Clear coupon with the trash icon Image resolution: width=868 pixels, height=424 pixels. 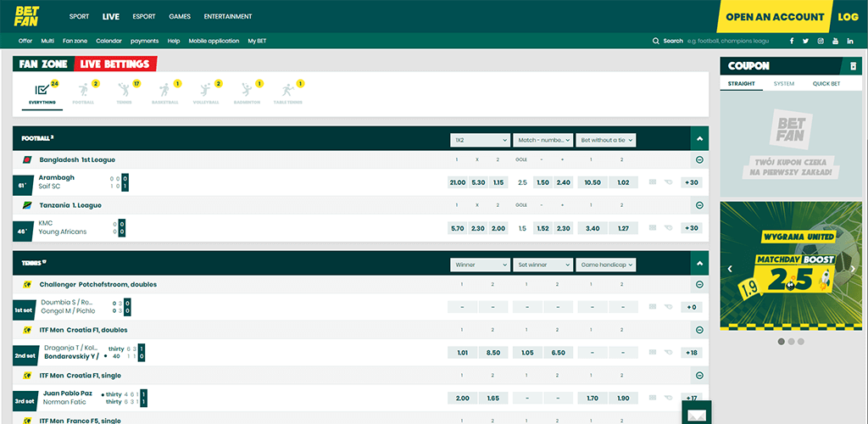pos(853,66)
